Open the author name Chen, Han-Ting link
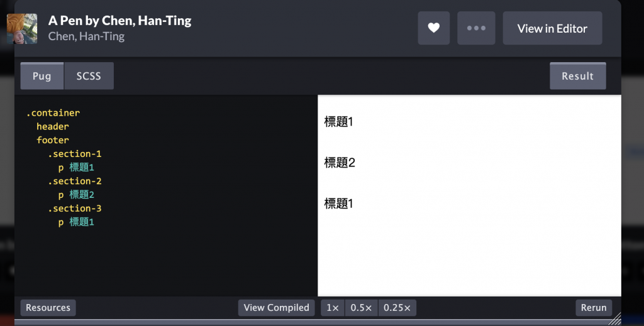644x326 pixels. point(86,36)
